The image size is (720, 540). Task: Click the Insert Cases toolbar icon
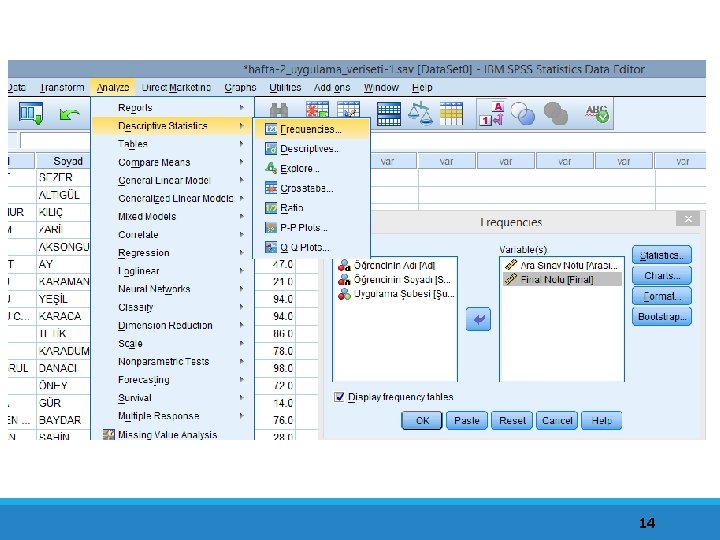click(317, 110)
